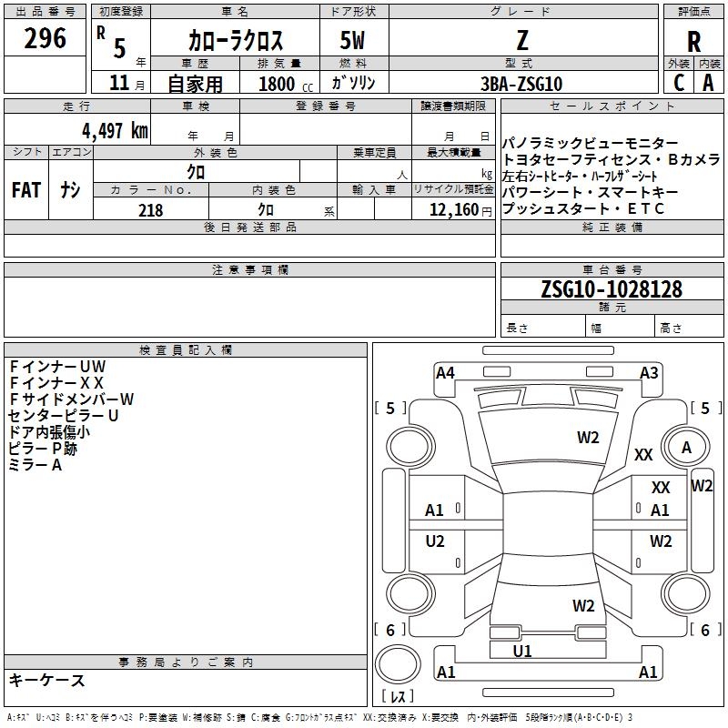Select the 検査員記入欄 section header
The width and height of the screenshot is (728, 728).
click(x=186, y=350)
